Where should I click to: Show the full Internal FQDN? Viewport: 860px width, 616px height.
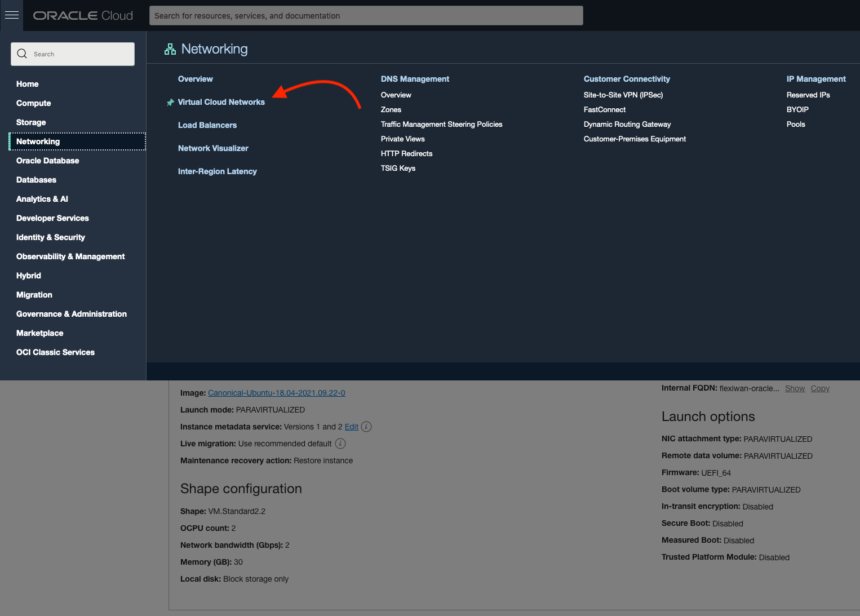pyautogui.click(x=795, y=388)
